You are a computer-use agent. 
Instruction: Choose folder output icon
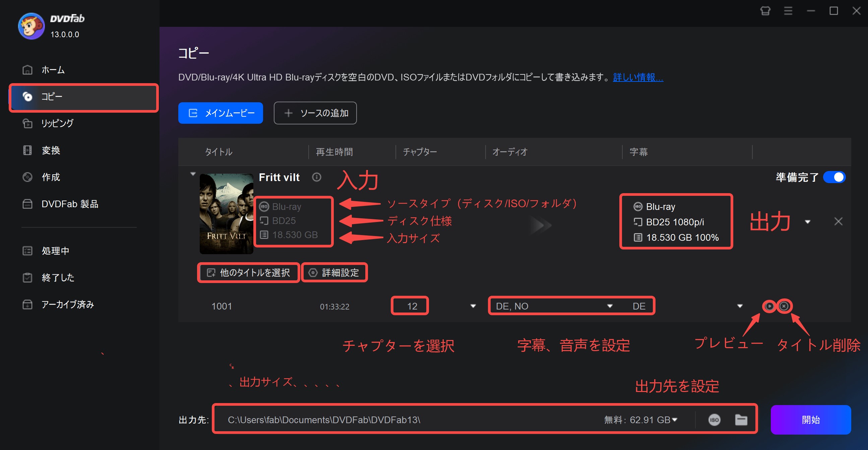(x=741, y=420)
